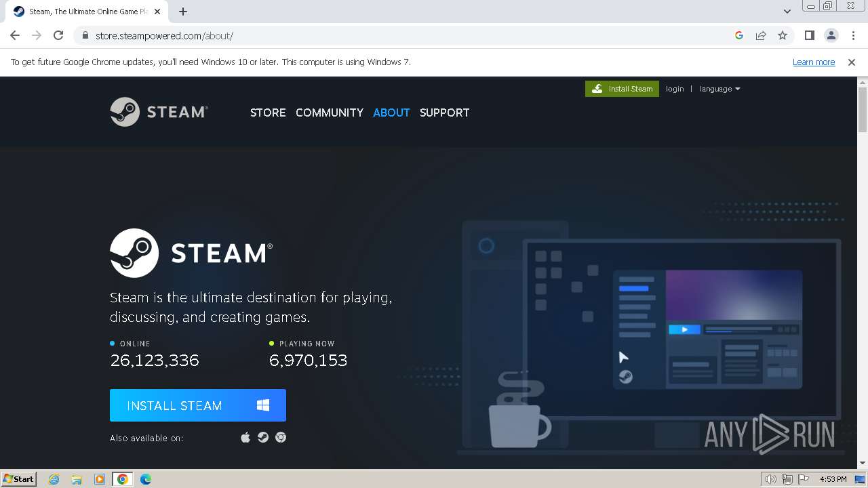Open the Action Center flag icon
This screenshot has width=868, height=488.
pos(803,479)
